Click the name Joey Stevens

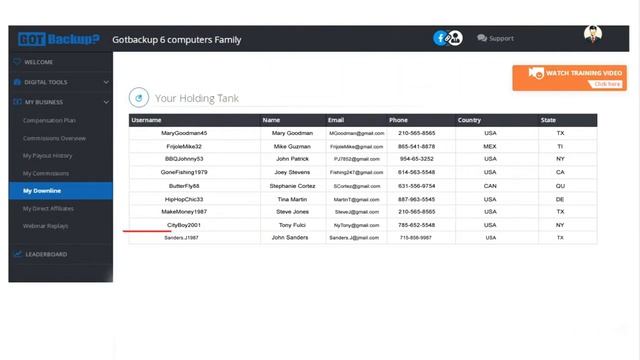click(x=292, y=172)
